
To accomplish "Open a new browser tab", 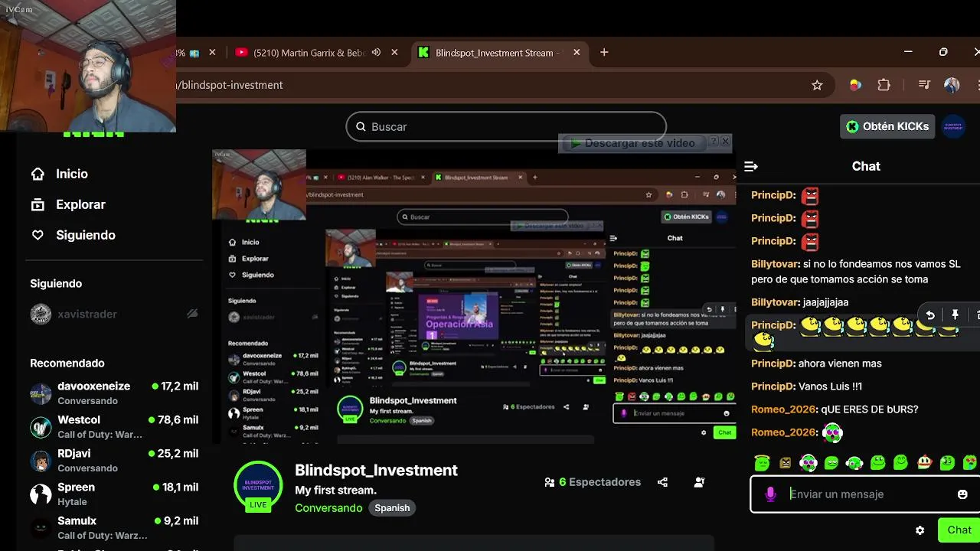I will point(604,52).
